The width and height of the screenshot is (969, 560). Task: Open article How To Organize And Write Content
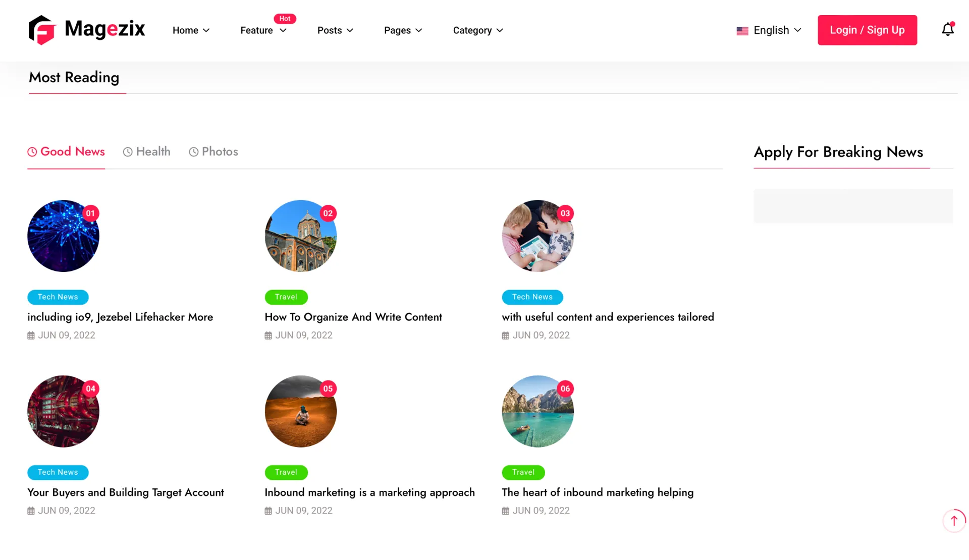point(353,317)
